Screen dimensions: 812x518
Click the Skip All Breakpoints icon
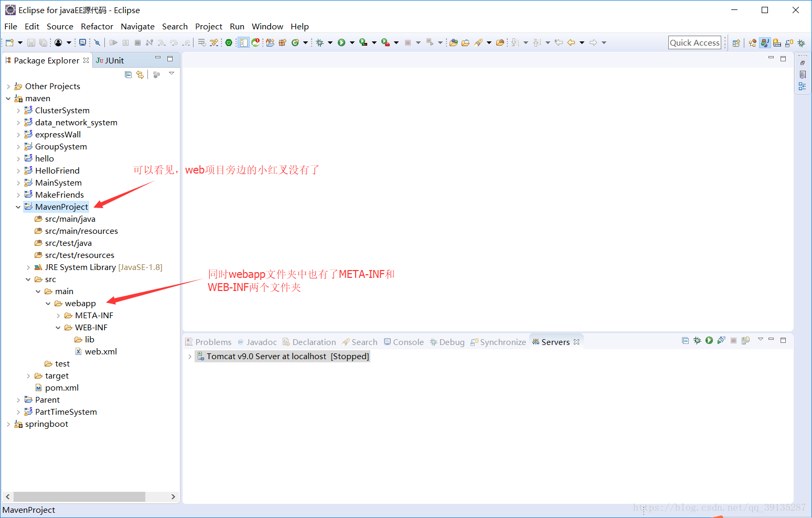tap(97, 42)
